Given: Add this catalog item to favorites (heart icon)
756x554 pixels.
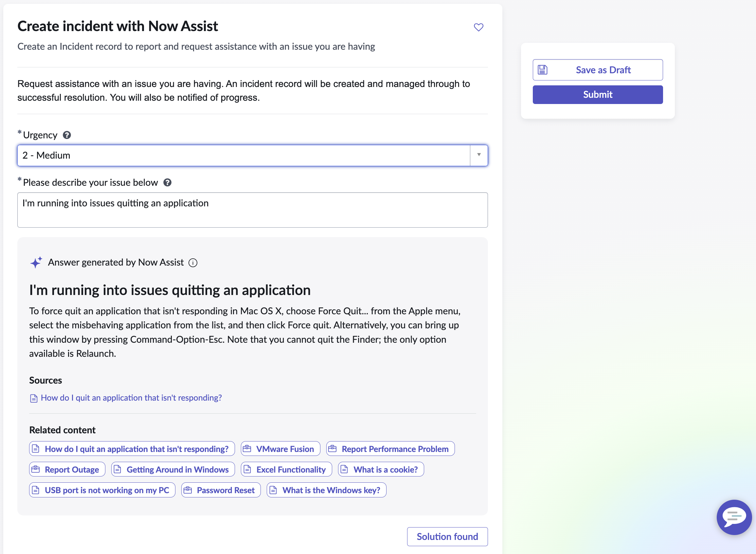Looking at the screenshot, I should pos(478,27).
